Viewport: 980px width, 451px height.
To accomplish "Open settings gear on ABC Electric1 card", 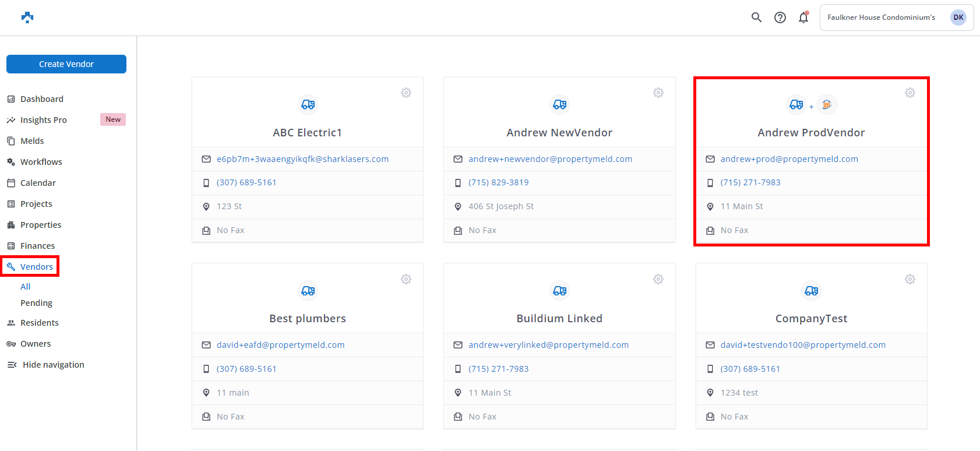I will point(406,93).
